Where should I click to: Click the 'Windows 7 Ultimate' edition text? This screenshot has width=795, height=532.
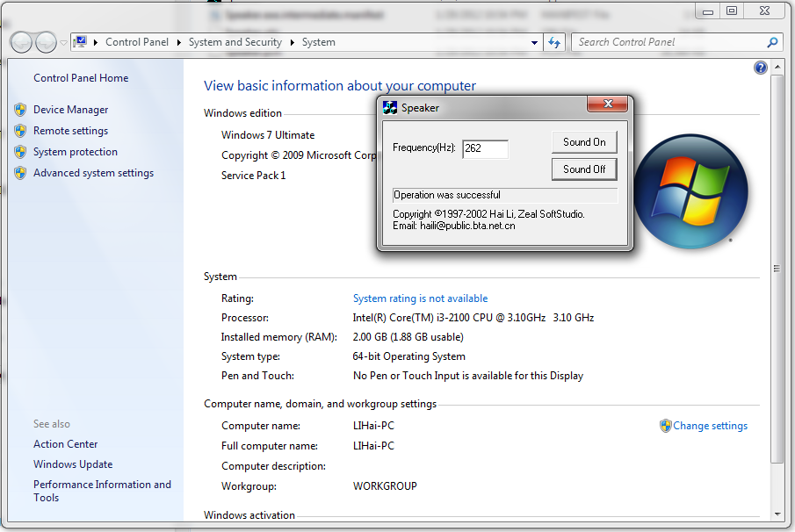pos(268,135)
